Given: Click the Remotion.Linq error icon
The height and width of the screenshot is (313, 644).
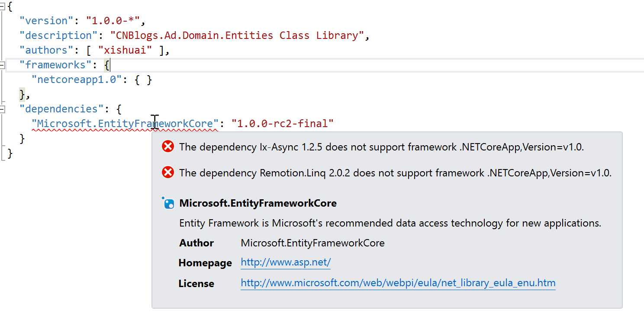Looking at the screenshot, I should (x=168, y=172).
